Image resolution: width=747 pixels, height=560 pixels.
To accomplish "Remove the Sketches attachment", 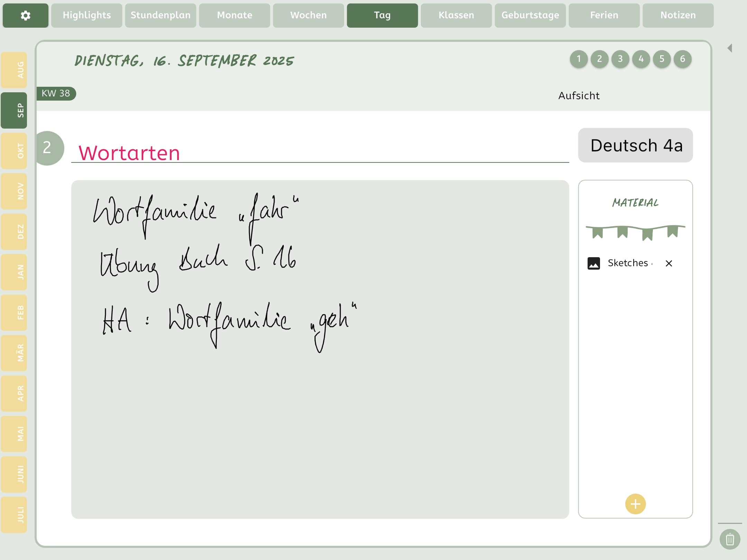I will point(669,263).
